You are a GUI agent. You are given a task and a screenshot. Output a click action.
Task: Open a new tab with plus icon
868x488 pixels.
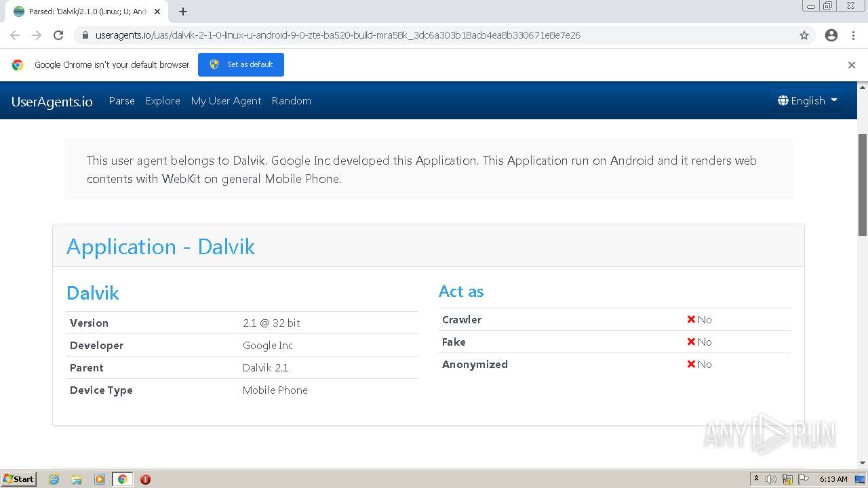pos(183,12)
